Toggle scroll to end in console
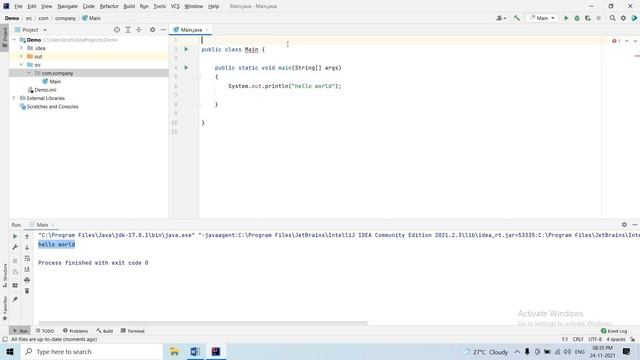Screen dimensions: 640x360 (27, 269)
